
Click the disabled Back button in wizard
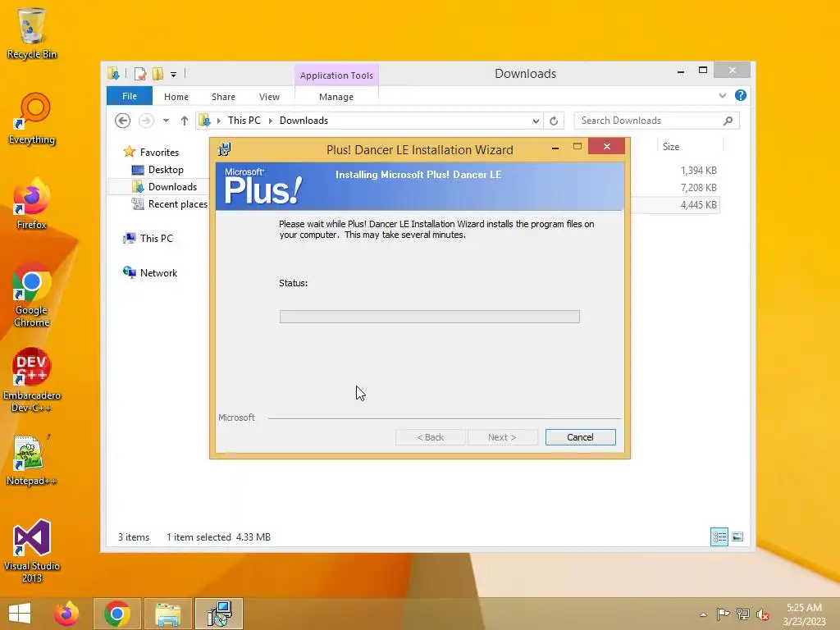point(430,437)
